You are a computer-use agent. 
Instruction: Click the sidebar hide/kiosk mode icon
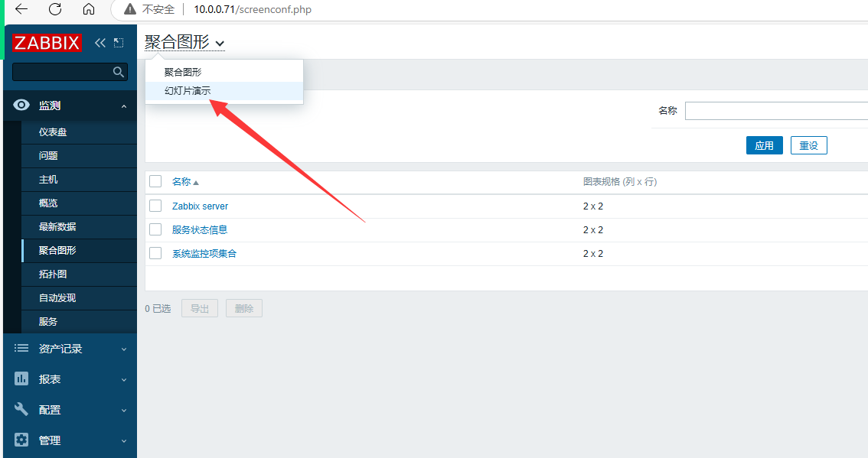pos(119,43)
